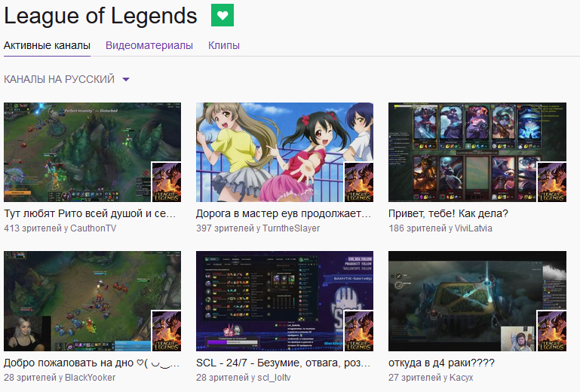Visit BlackYooker channel link

(91, 378)
